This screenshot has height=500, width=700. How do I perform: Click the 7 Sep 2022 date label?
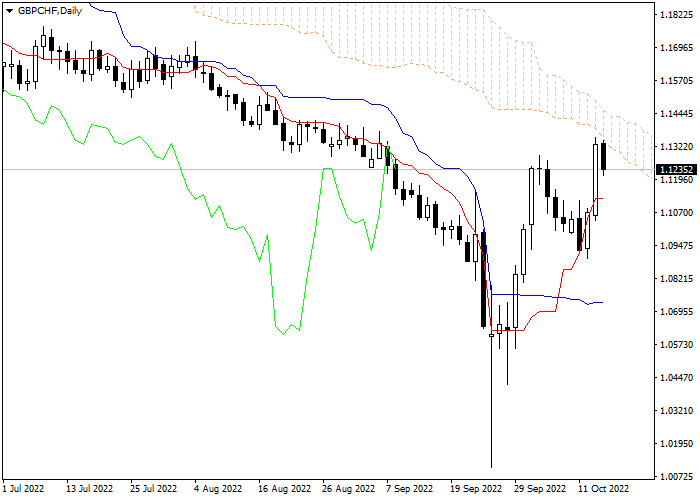pos(409,489)
